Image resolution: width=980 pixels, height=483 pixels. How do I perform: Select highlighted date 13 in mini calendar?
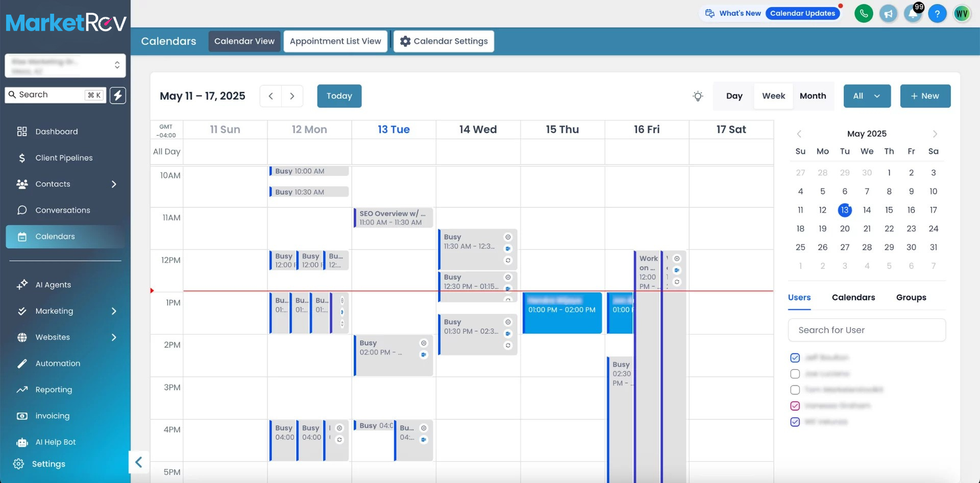click(x=845, y=210)
